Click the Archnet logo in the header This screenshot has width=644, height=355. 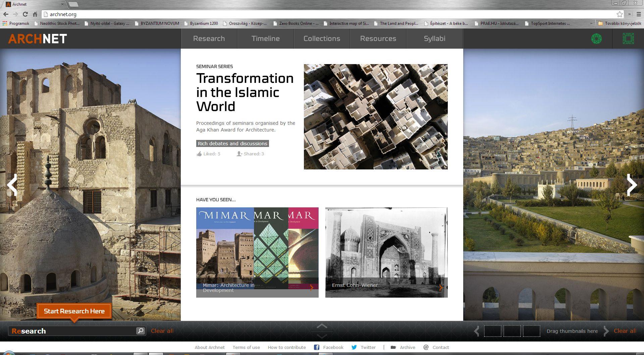[37, 39]
